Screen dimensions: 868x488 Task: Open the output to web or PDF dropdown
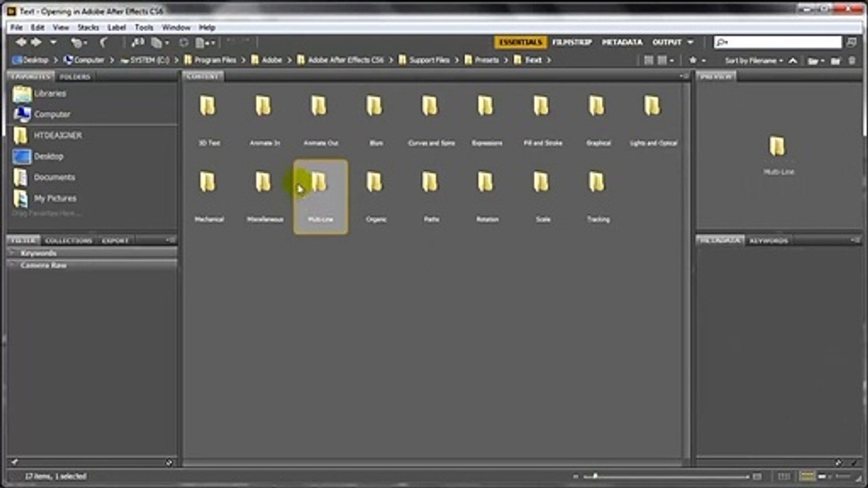[x=205, y=43]
